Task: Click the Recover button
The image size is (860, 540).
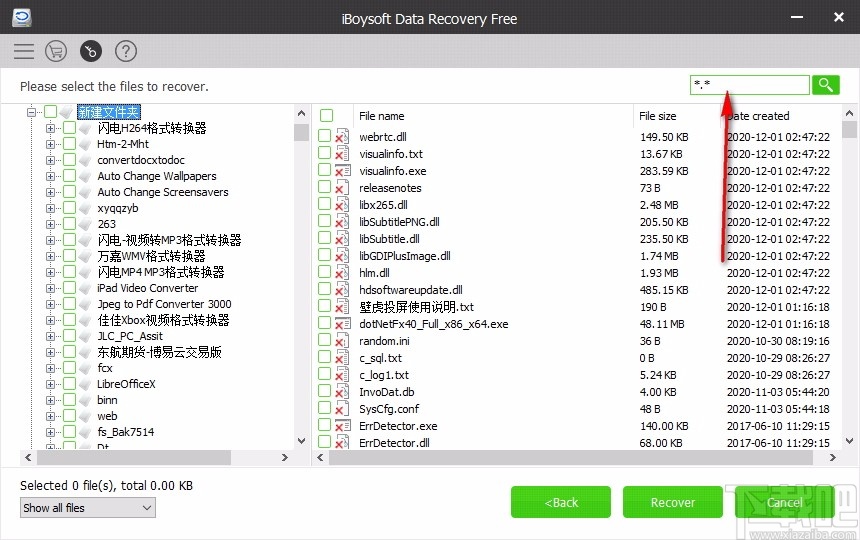Action: [x=672, y=502]
